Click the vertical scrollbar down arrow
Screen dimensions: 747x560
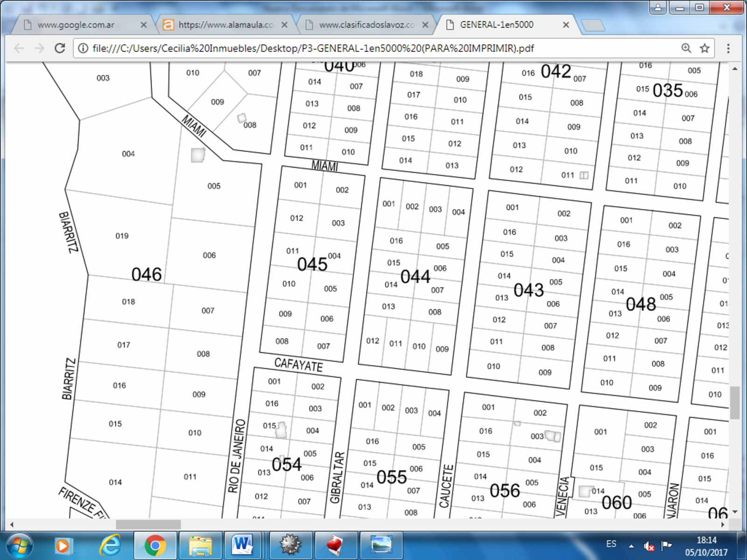coord(735,512)
